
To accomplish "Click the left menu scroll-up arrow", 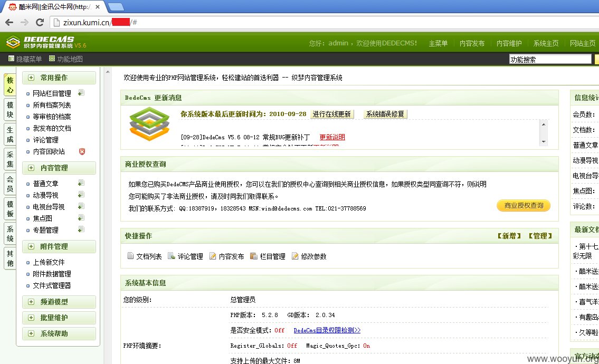I will pyautogui.click(x=108, y=72).
